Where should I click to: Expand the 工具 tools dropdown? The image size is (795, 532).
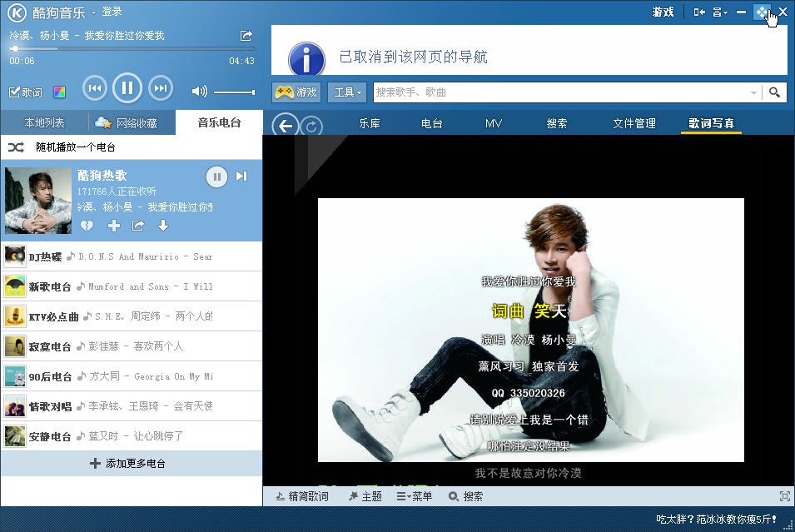347,92
